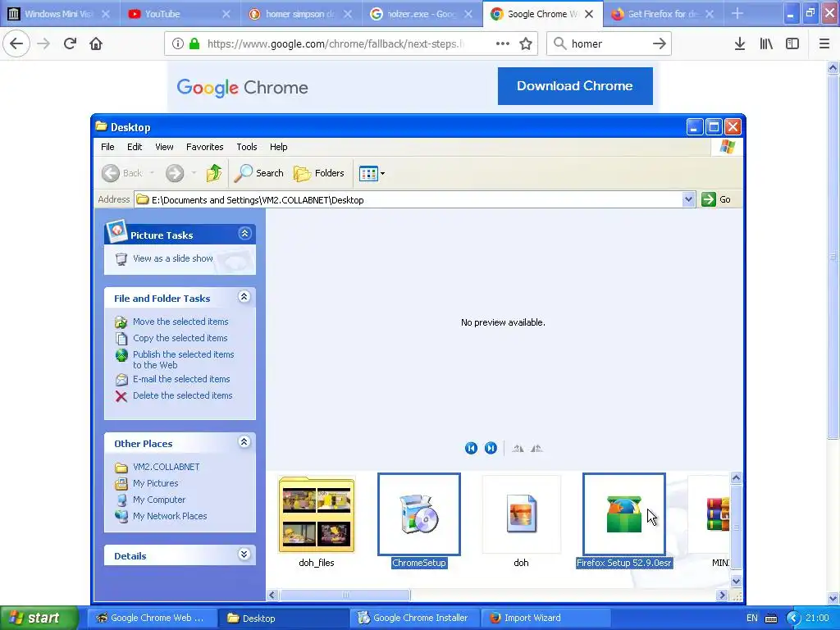Collapse the Picture Tasks panel
Viewport: 840px width, 630px height.
[244, 234]
